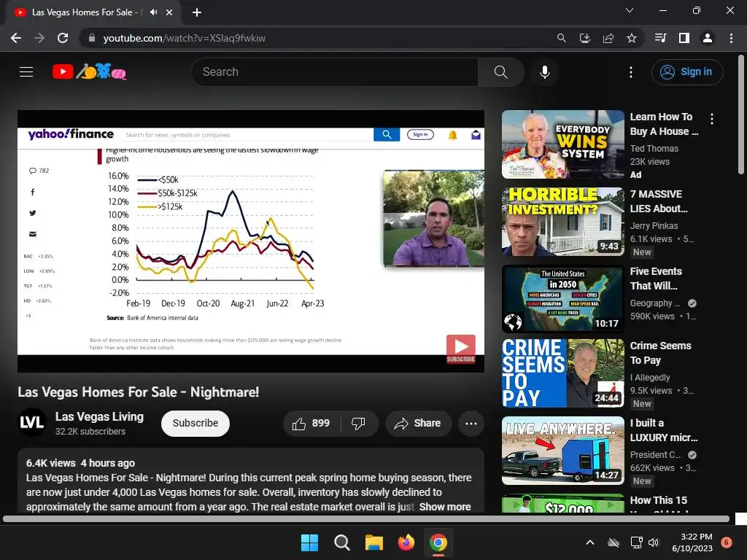The image size is (747, 560).
Task: Go to the YouTube home logo
Action: point(89,72)
